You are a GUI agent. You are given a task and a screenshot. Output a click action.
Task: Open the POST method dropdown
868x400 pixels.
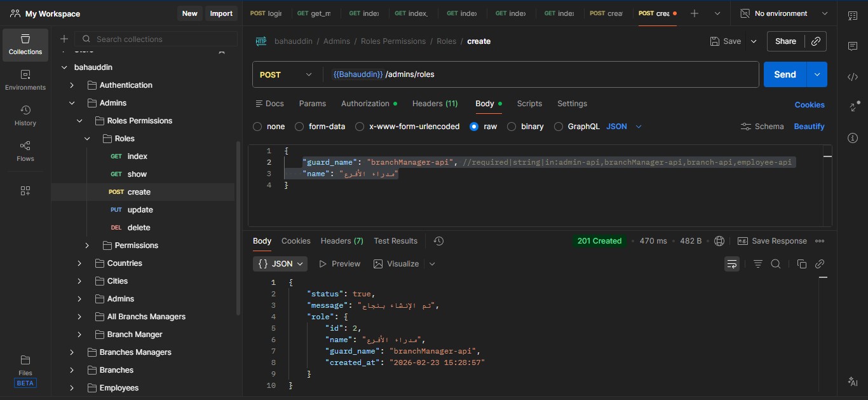[286, 74]
